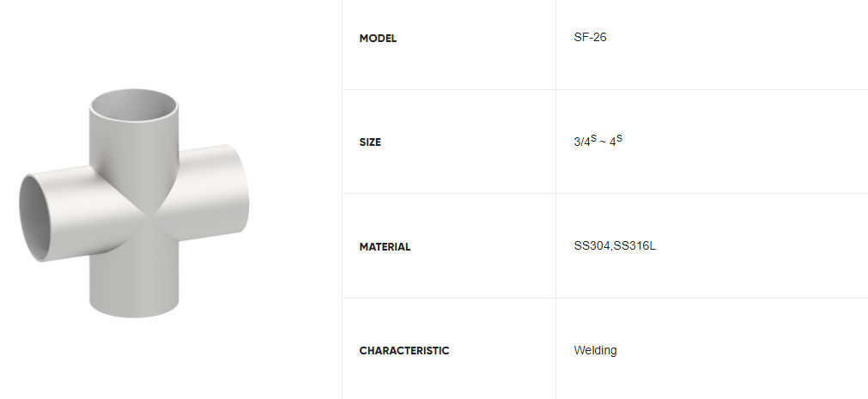Click the SIZE label
Screen dimensions: 868x399
[x=370, y=142]
